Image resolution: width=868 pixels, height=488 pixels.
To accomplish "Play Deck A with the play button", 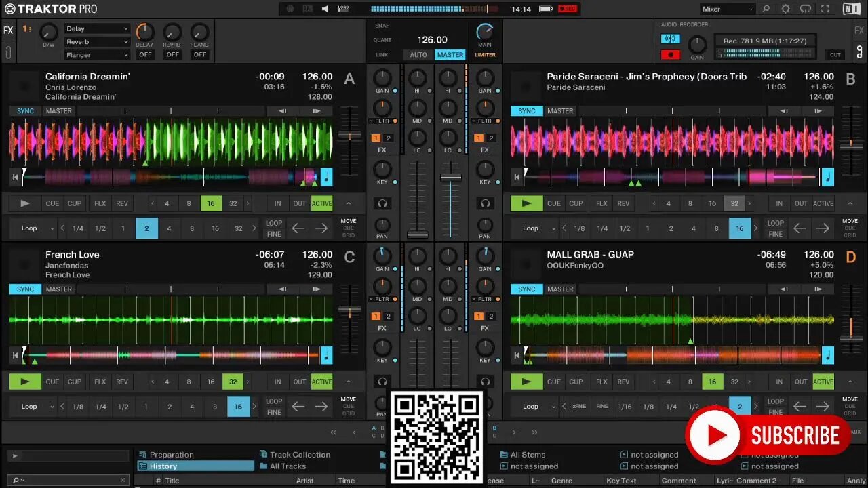I will point(25,203).
